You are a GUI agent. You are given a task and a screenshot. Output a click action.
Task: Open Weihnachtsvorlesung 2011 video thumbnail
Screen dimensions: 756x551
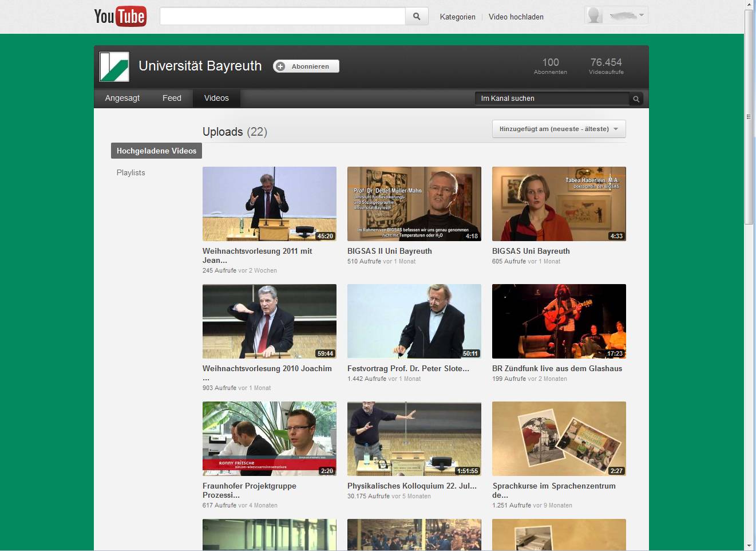(x=269, y=204)
